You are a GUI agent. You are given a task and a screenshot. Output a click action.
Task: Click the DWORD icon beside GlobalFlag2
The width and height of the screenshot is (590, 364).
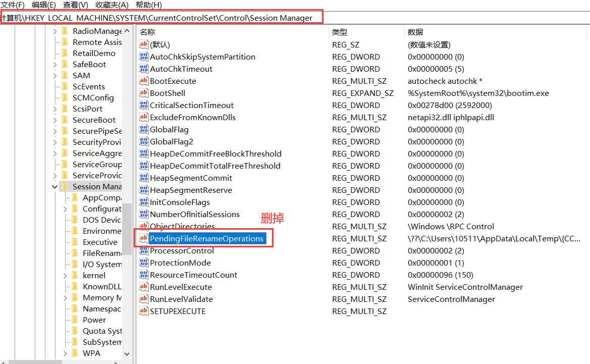pos(143,141)
